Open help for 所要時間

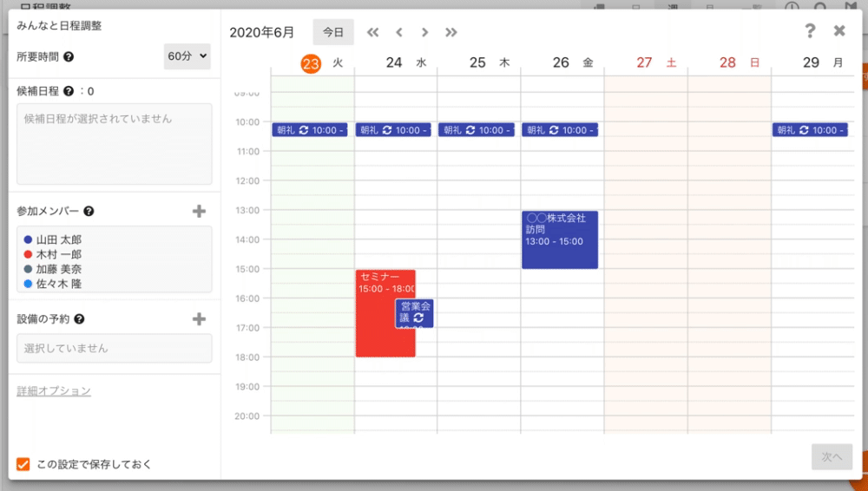tap(69, 57)
